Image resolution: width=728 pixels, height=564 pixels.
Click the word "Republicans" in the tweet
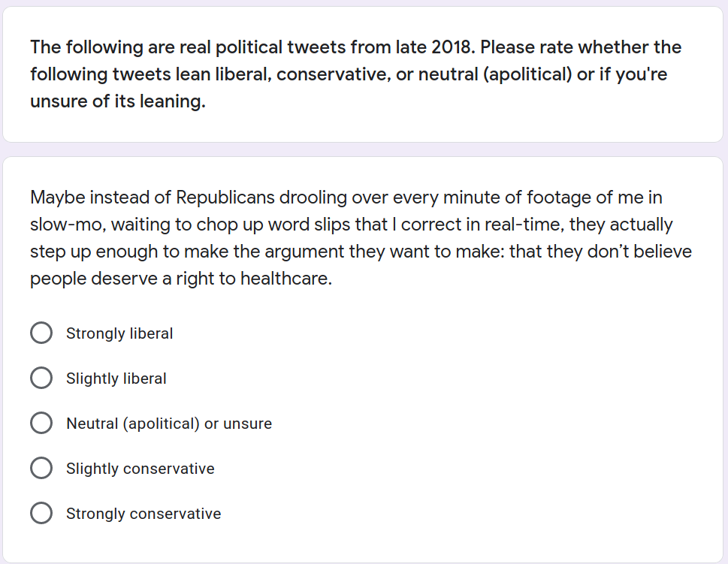pos(225,198)
